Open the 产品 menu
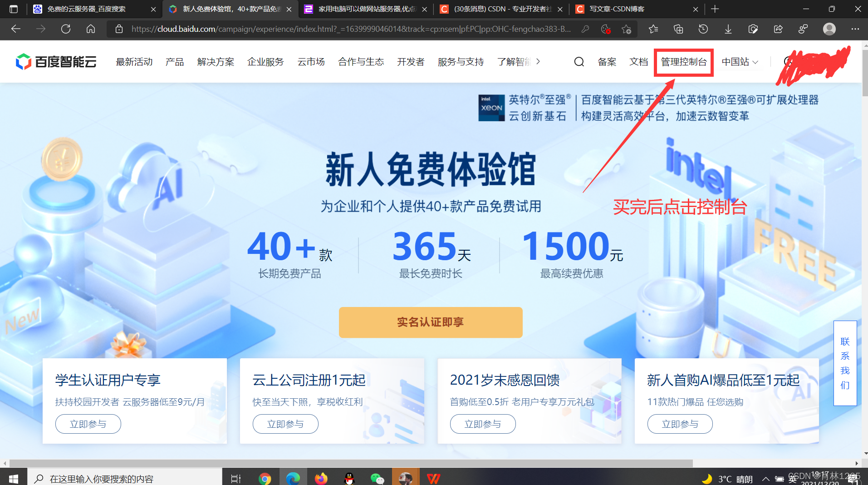The height and width of the screenshot is (485, 868). point(175,62)
